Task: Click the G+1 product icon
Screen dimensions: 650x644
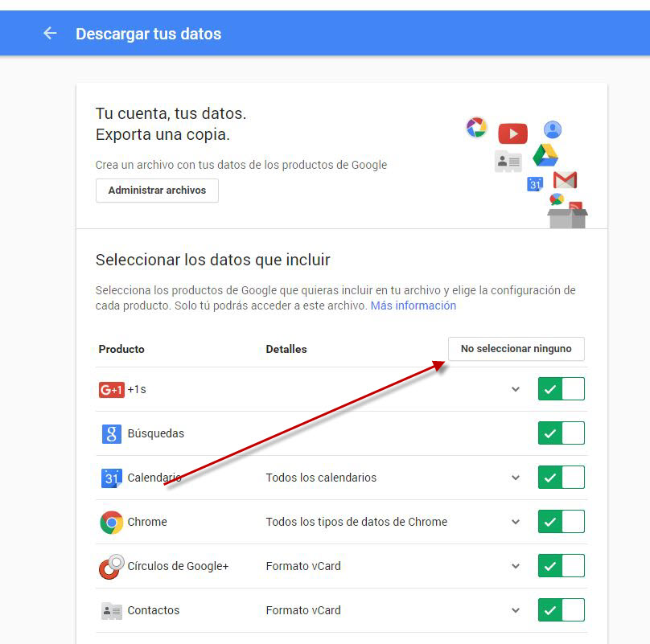Action: pos(112,390)
